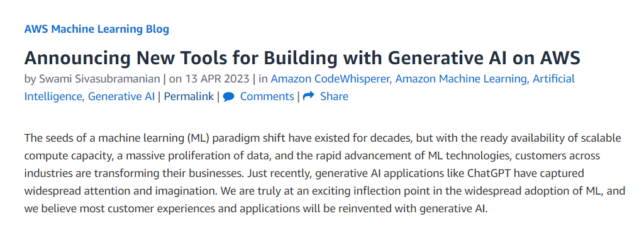The width and height of the screenshot is (644, 228).
Task: Click the phrase 'paradigm shift' in the paragraph
Action: pyautogui.click(x=249, y=137)
